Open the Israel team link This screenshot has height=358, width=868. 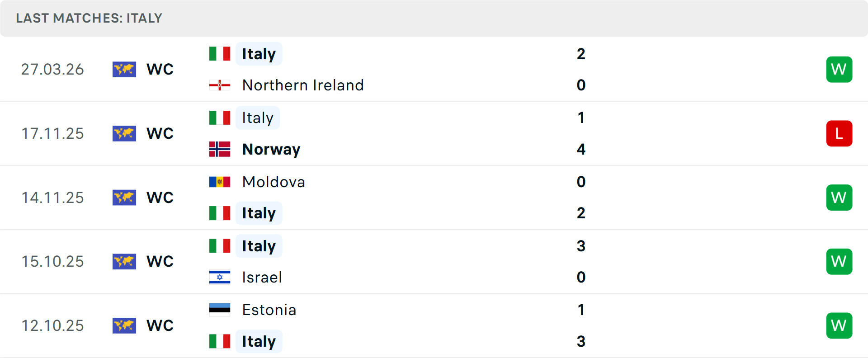pos(262,277)
